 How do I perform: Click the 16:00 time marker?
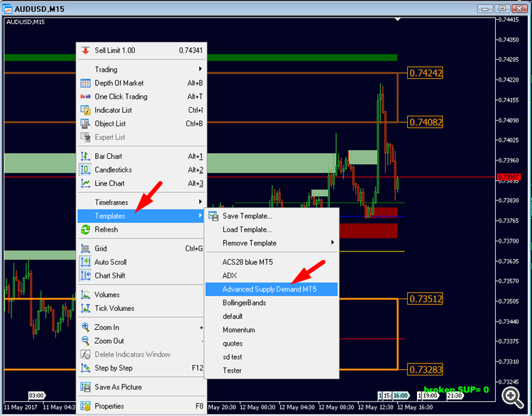tap(401, 396)
